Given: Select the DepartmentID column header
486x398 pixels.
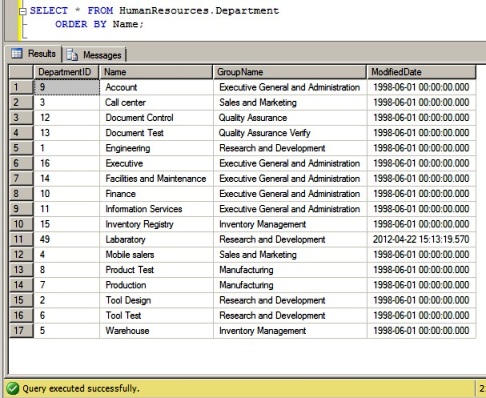Looking at the screenshot, I should [x=66, y=72].
